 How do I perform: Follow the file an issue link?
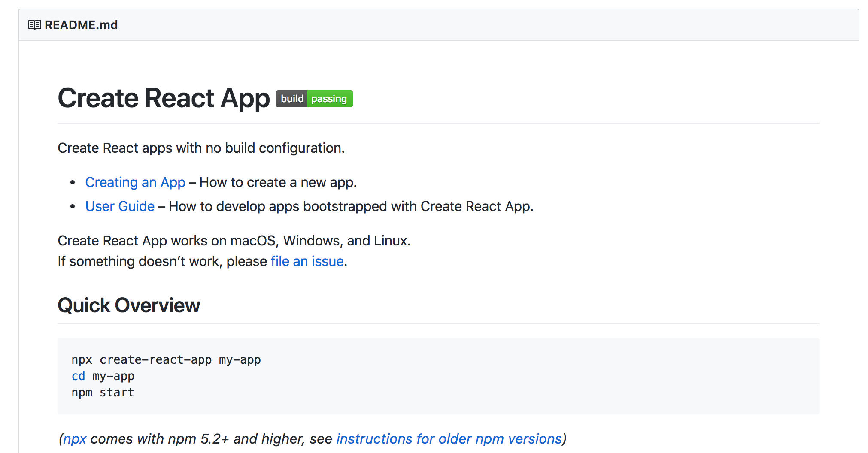tap(307, 261)
